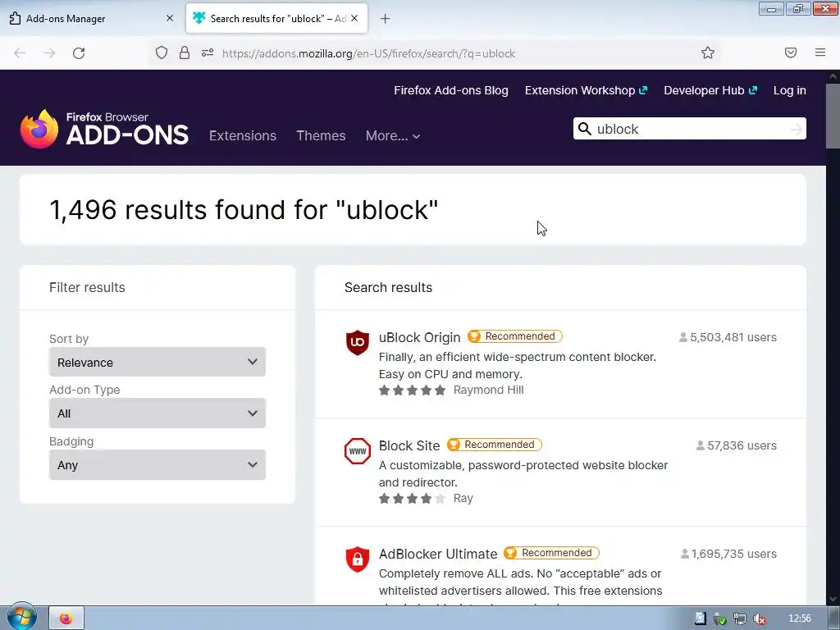
Task: Select the Search results for ublock tab
Action: pyautogui.click(x=277, y=18)
